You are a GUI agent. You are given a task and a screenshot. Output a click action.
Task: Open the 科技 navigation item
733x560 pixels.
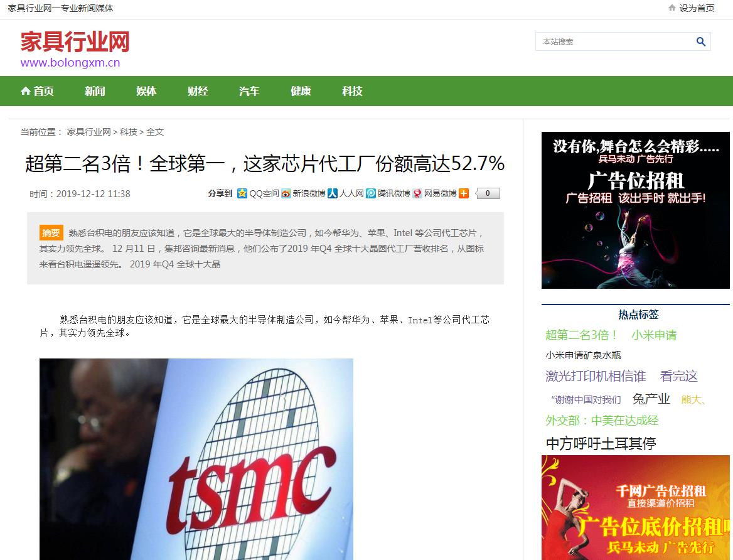[x=352, y=91]
